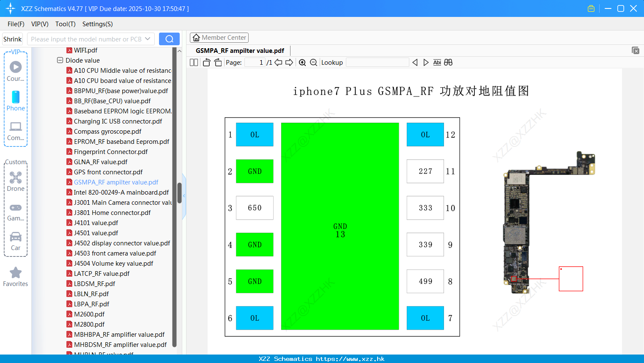Select the Phone category in sidebar

coord(16,101)
